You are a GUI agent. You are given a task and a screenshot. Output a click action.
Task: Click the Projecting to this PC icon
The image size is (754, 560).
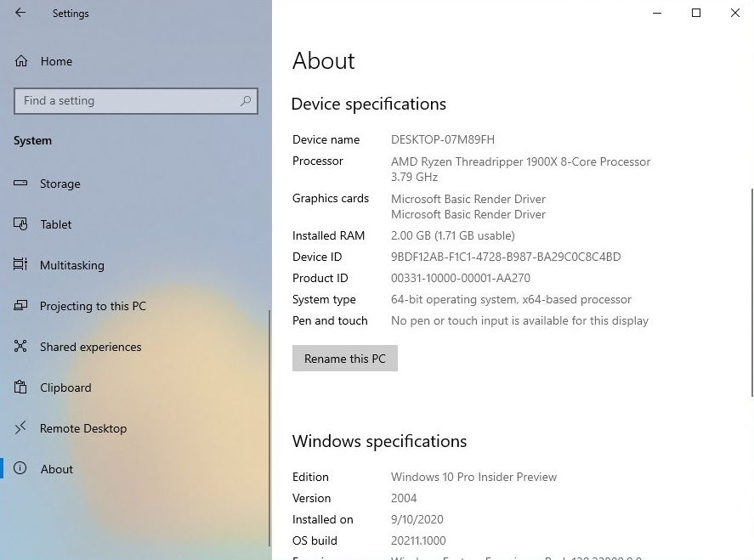(20, 305)
